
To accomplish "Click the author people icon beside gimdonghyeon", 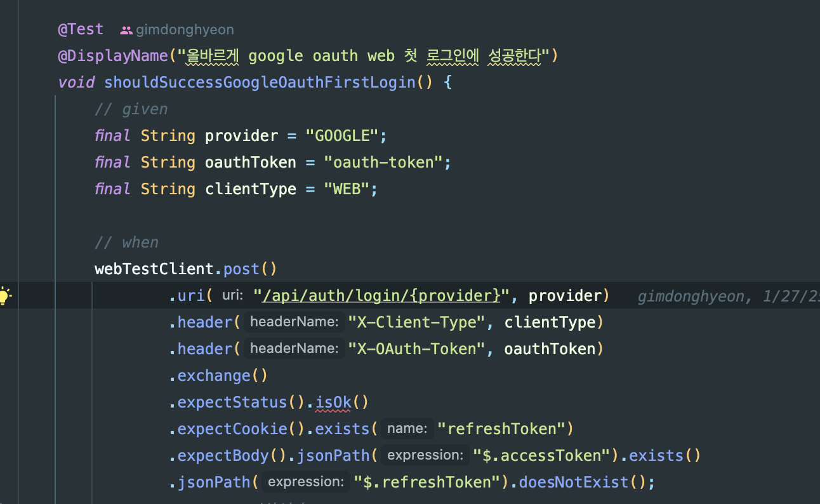I will [x=126, y=30].
